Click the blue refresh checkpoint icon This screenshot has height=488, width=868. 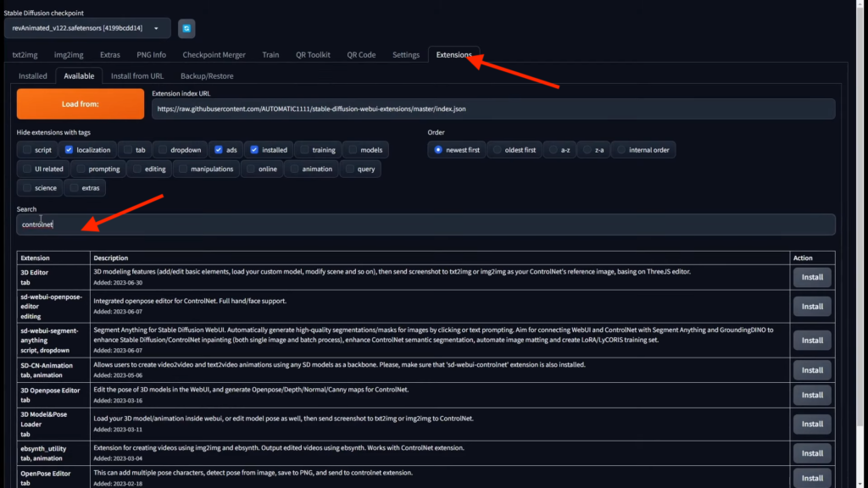click(186, 28)
